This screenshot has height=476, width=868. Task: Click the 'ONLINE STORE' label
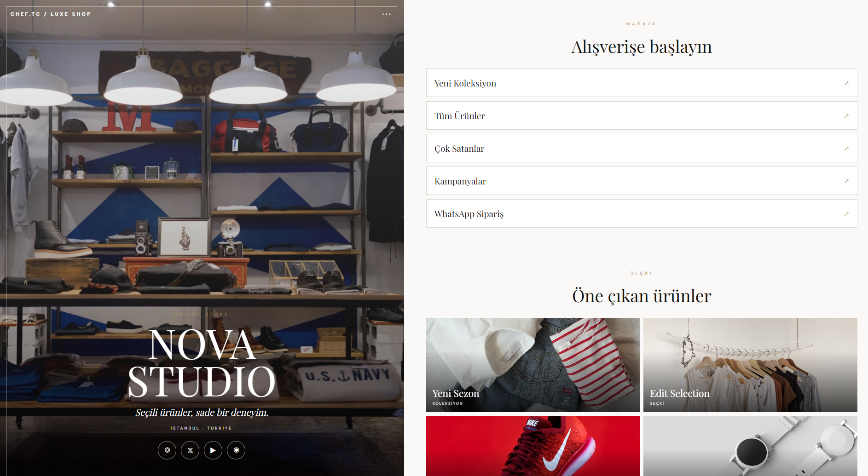tap(201, 314)
